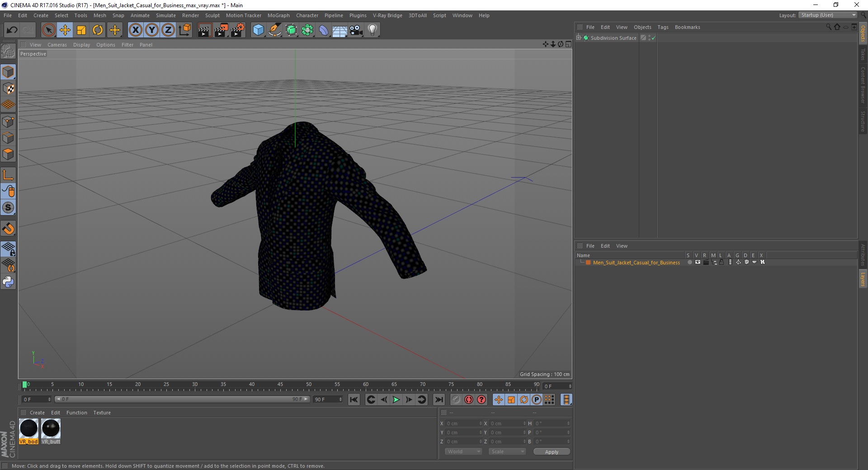
Task: Click Position key toggle icon
Action: [x=498, y=399]
